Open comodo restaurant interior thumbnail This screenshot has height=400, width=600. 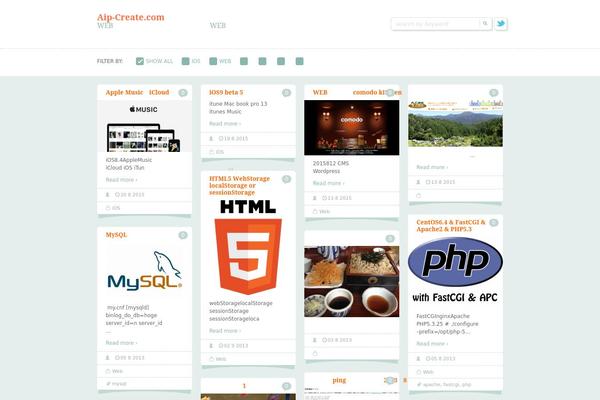pos(352,128)
